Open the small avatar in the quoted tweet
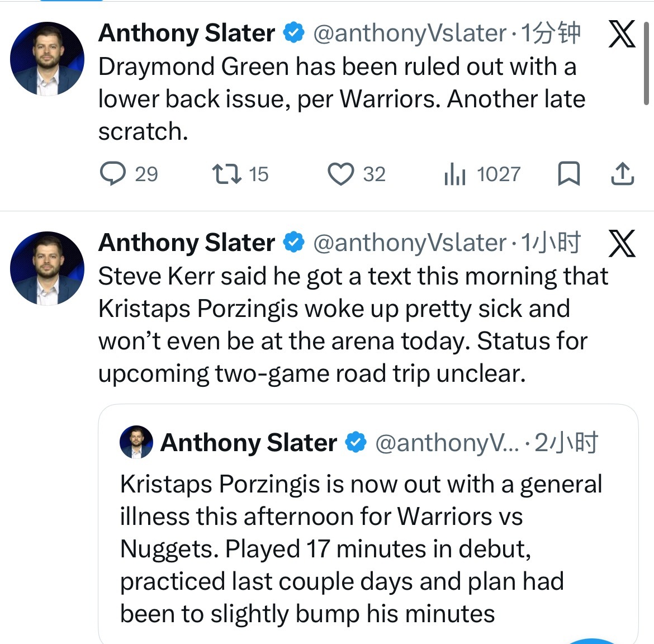The width and height of the screenshot is (654, 644). [136, 442]
